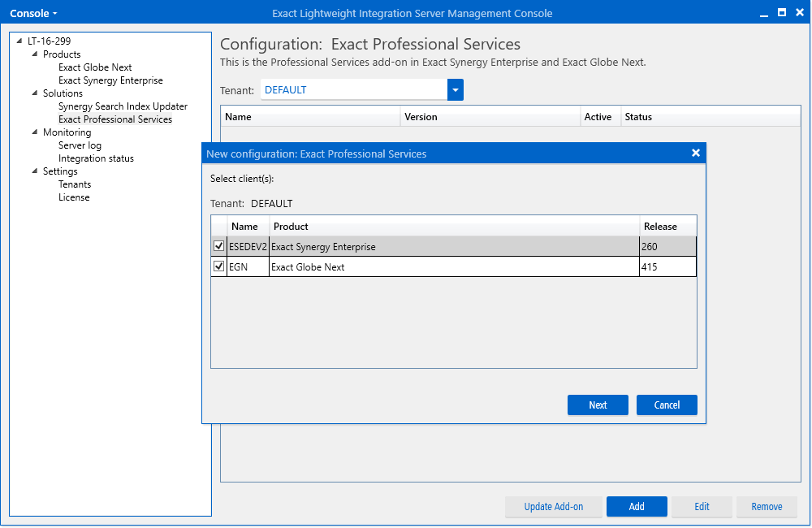Collapse the Monitoring tree node

35,132
